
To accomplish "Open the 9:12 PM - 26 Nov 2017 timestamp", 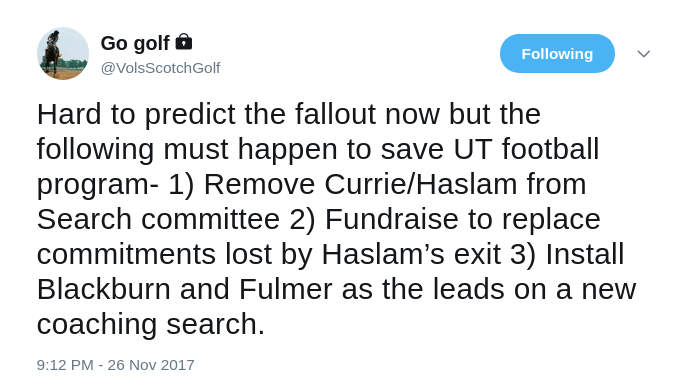I will 115,365.
